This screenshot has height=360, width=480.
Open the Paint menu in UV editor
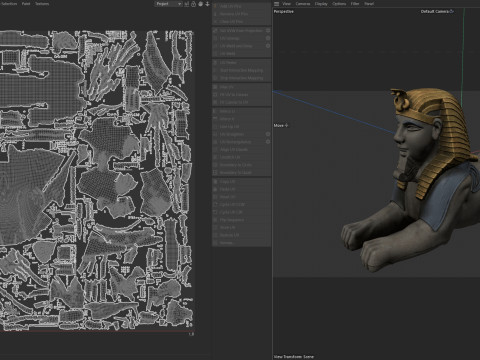[x=26, y=4]
